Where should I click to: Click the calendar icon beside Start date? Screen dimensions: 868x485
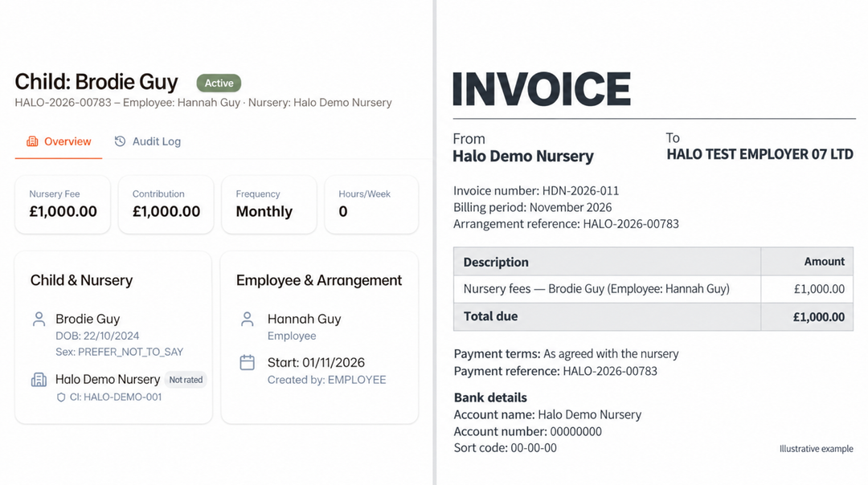point(248,363)
